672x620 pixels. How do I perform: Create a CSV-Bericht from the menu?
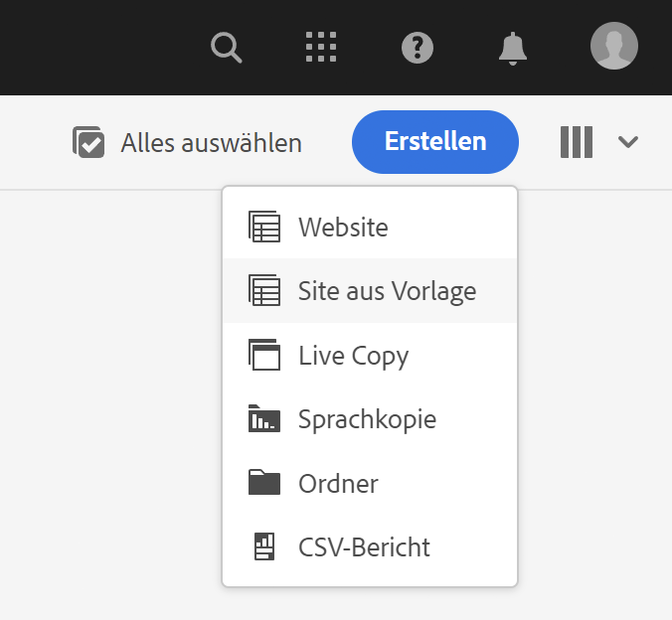point(364,546)
